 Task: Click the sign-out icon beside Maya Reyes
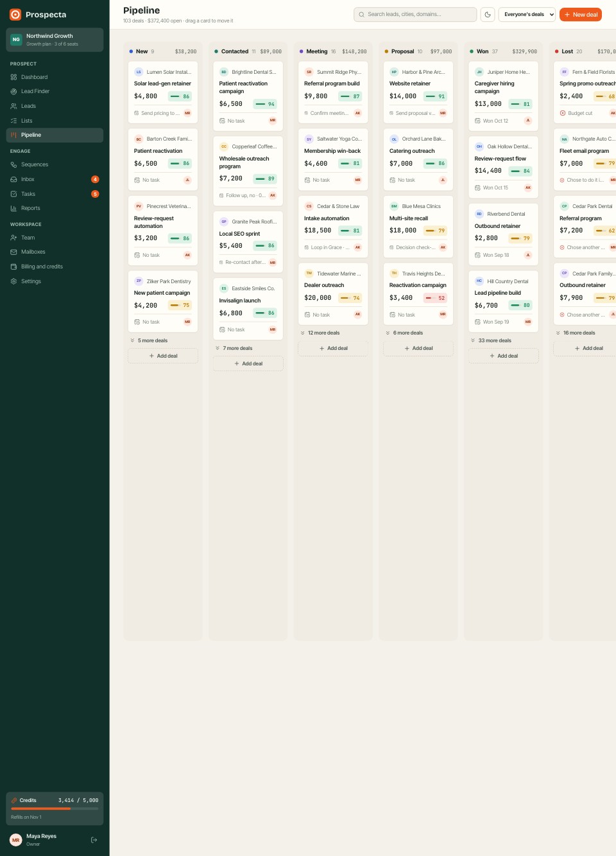click(94, 840)
